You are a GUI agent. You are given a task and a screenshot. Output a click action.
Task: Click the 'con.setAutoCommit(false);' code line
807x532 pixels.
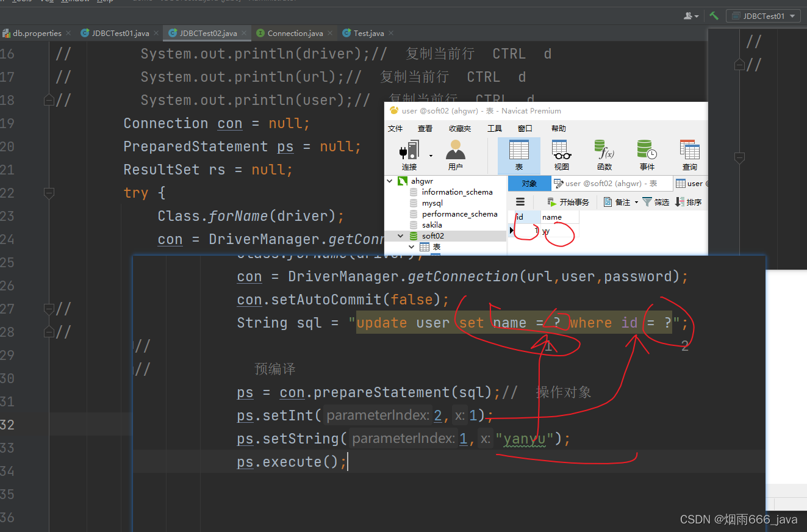pyautogui.click(x=343, y=300)
